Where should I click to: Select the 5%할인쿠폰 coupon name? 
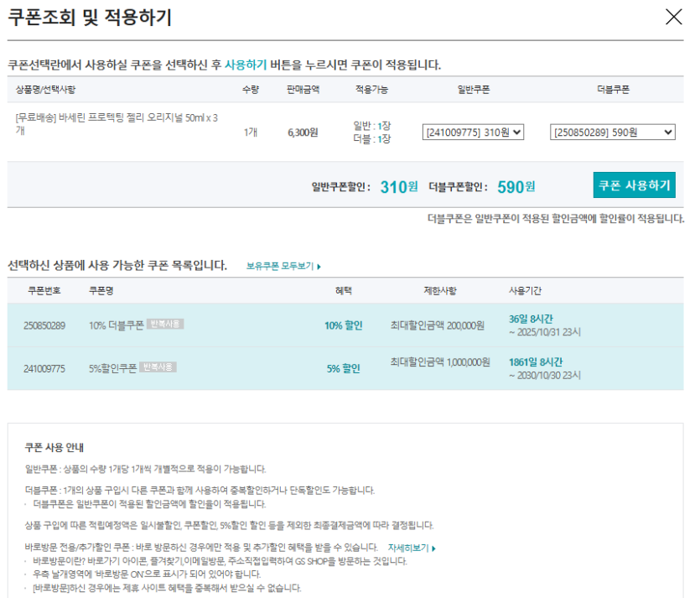112,368
